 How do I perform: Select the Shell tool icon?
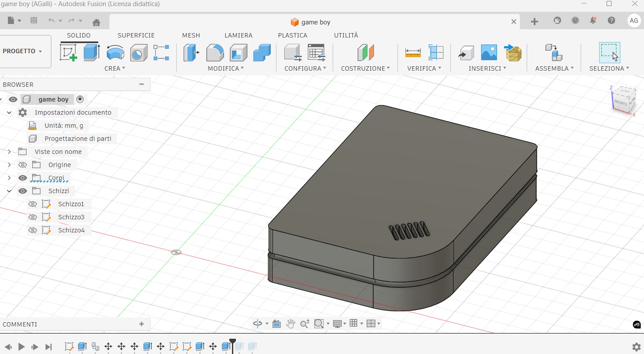pyautogui.click(x=238, y=53)
